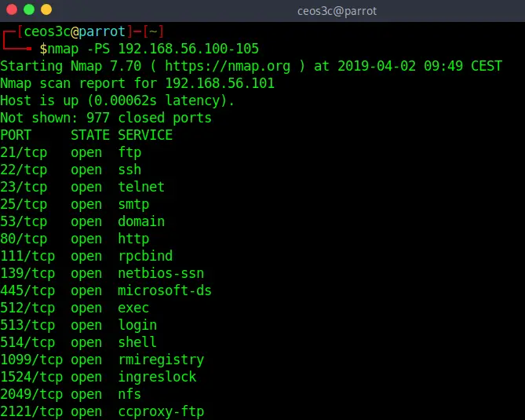Click the red close window button

[x=12, y=9]
